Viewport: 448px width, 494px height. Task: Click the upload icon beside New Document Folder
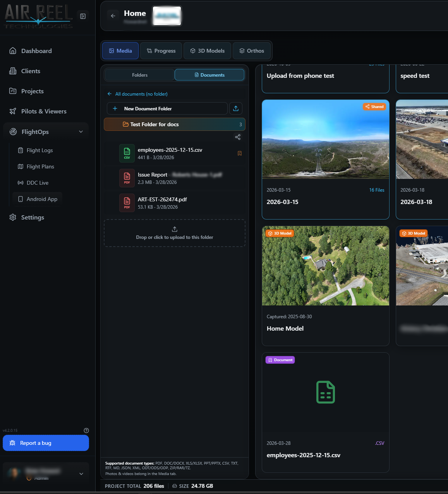point(236,108)
